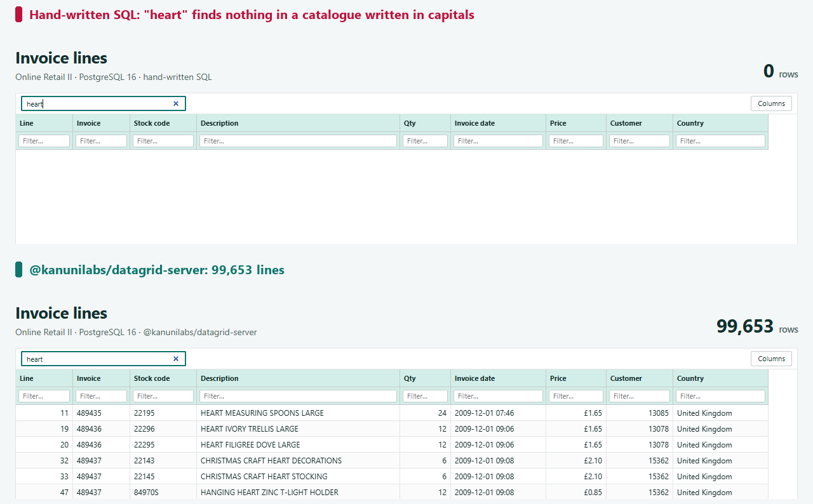
Task: Click stock code 22296
Action: [x=163, y=429]
